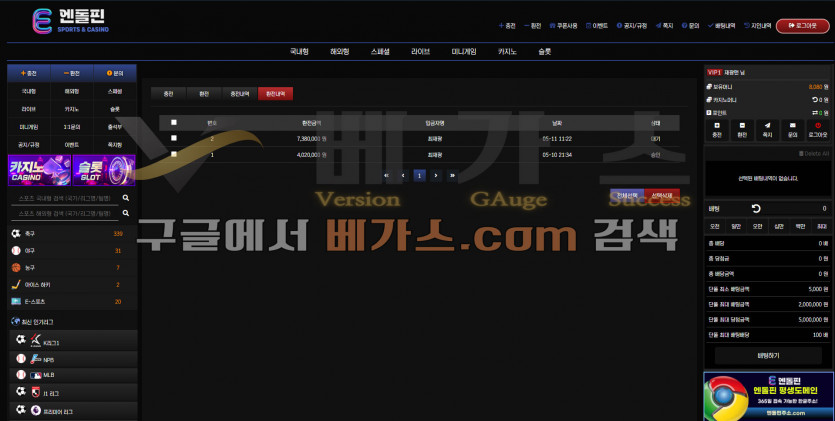Open 1:1문의 in left sidebar grid

(72, 127)
